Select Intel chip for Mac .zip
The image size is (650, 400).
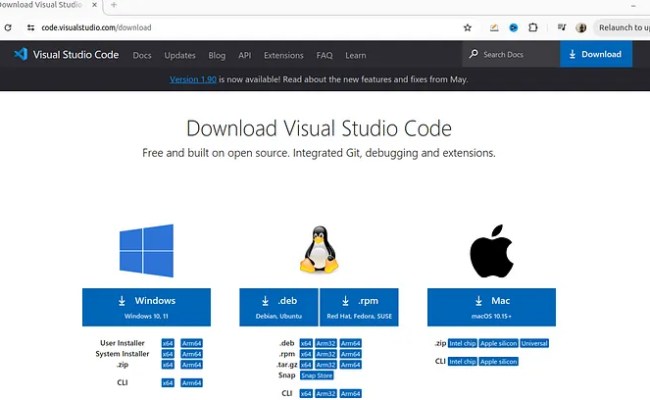click(463, 343)
